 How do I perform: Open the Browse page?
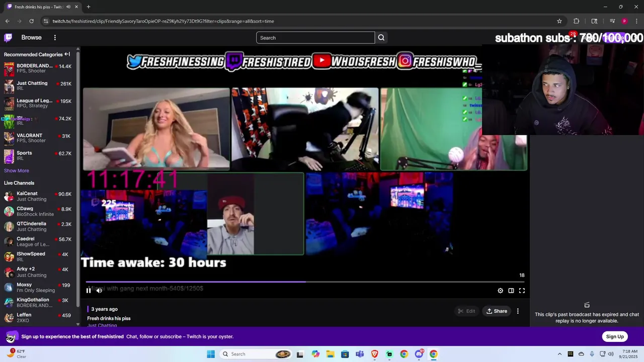pyautogui.click(x=31, y=38)
